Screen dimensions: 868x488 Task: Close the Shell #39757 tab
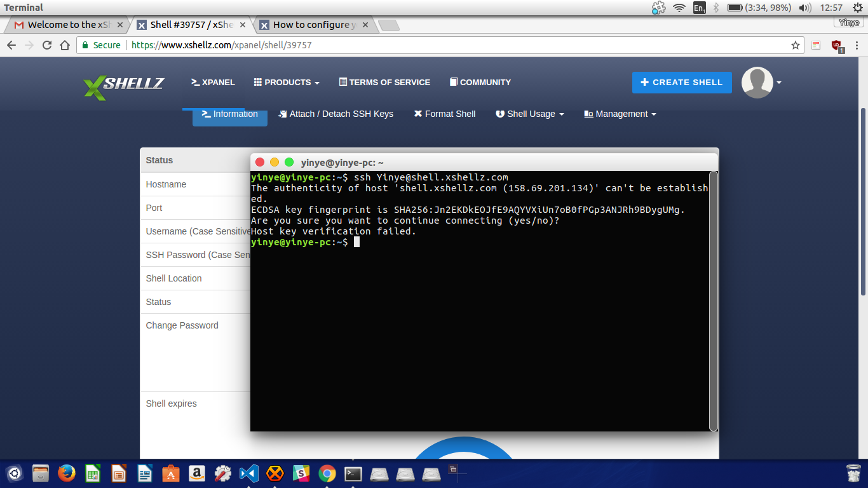(x=243, y=25)
